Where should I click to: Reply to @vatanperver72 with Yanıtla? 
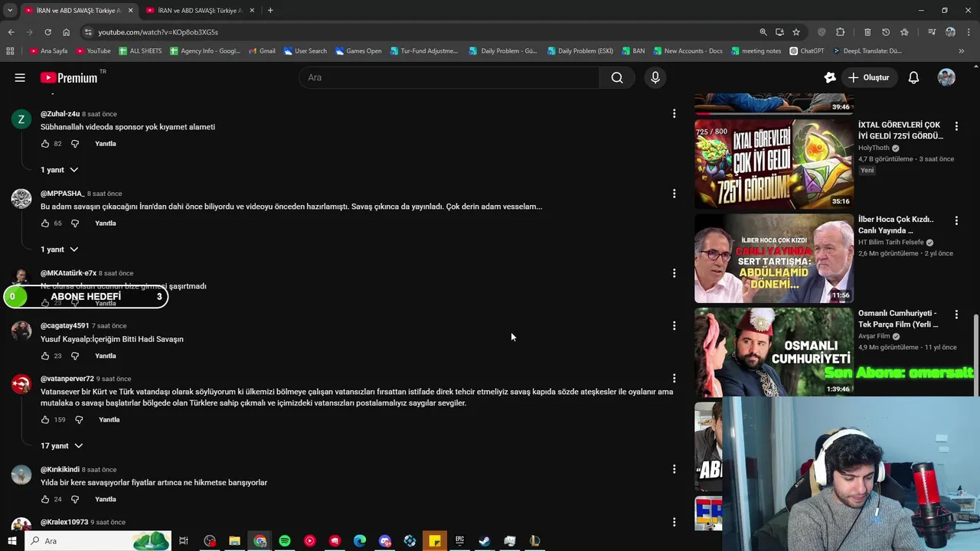[x=109, y=420]
